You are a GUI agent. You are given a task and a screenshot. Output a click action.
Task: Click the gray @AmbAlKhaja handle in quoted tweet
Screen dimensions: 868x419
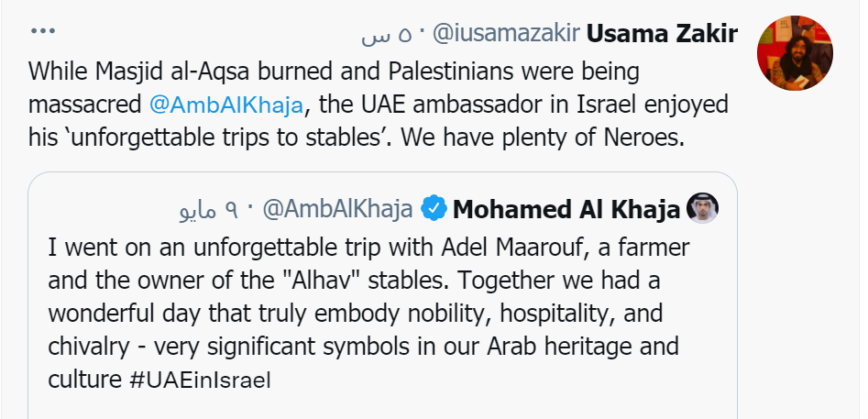(337, 210)
